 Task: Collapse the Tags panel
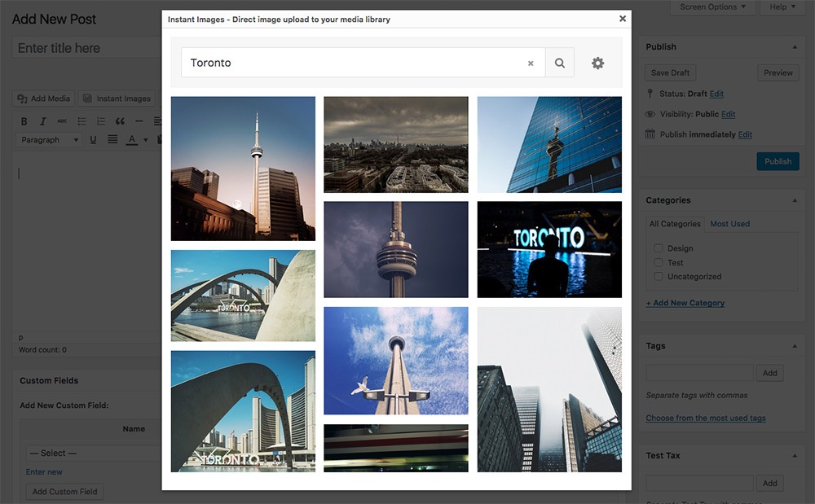tap(795, 346)
